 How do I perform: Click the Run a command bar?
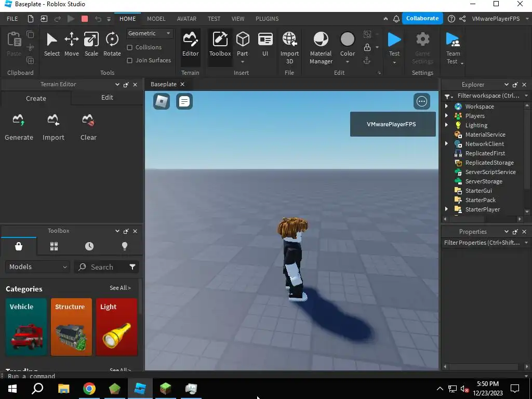pos(264,376)
